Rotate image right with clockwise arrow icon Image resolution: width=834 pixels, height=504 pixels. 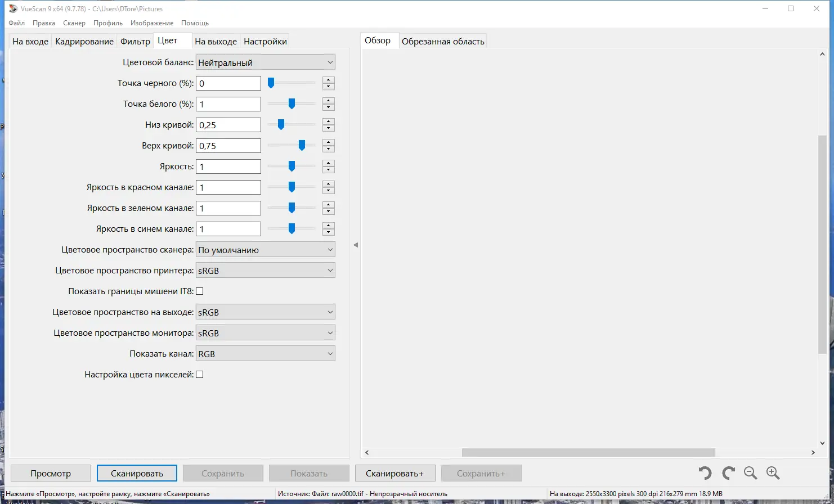pos(728,473)
